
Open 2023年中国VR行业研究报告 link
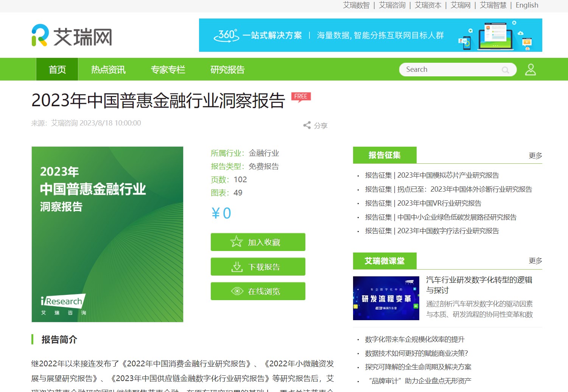[423, 203]
